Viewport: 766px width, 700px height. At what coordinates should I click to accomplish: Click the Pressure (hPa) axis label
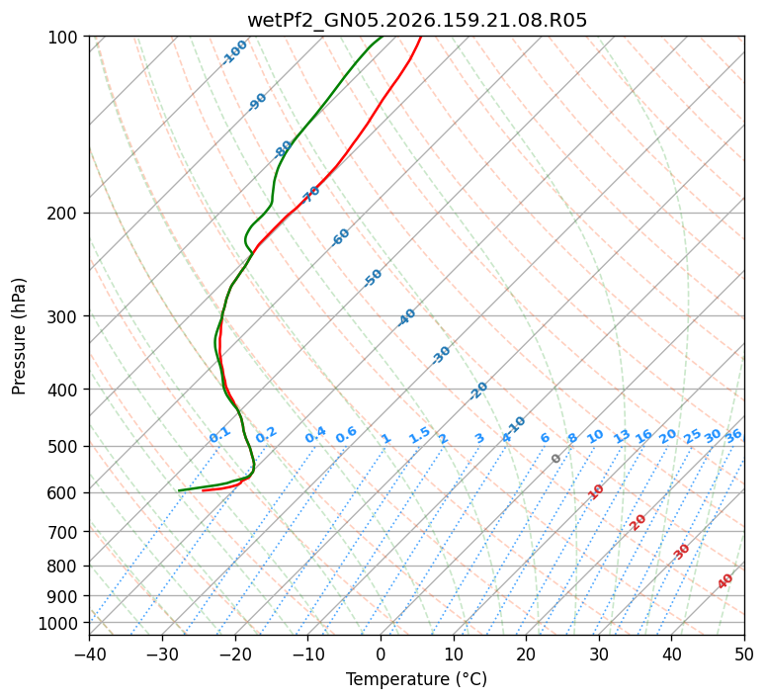[x=19, y=336]
